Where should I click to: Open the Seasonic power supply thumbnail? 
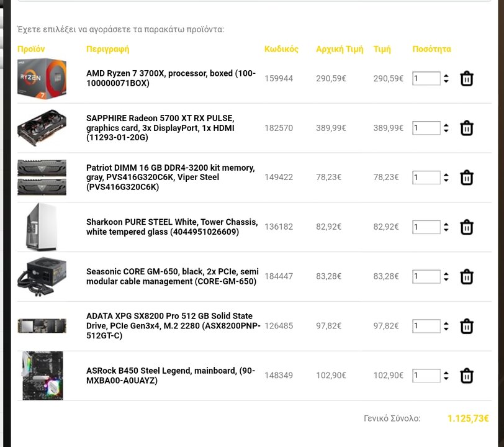pyautogui.click(x=42, y=276)
